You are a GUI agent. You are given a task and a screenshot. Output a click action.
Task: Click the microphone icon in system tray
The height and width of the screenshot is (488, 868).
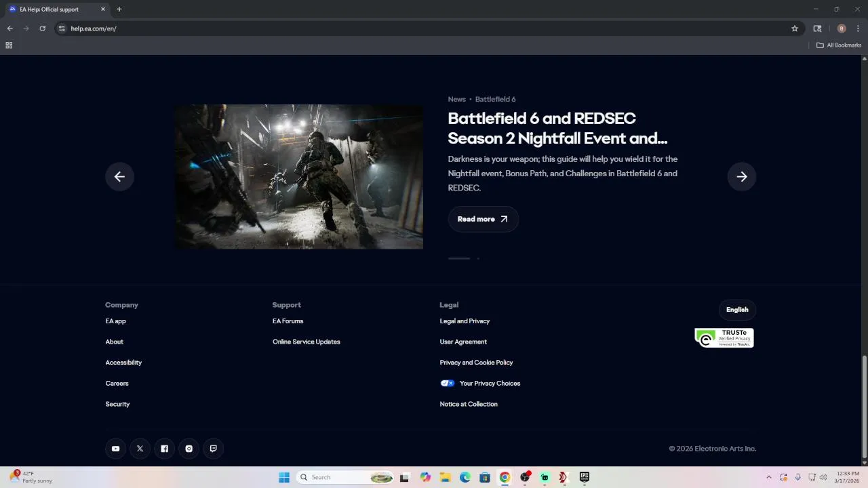797,477
